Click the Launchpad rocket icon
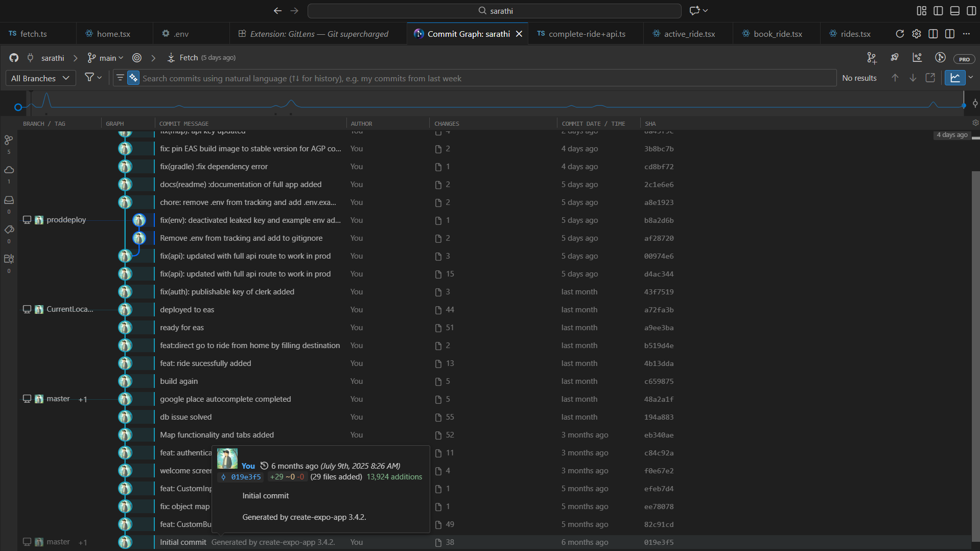This screenshot has width=980, height=551. [x=894, y=58]
